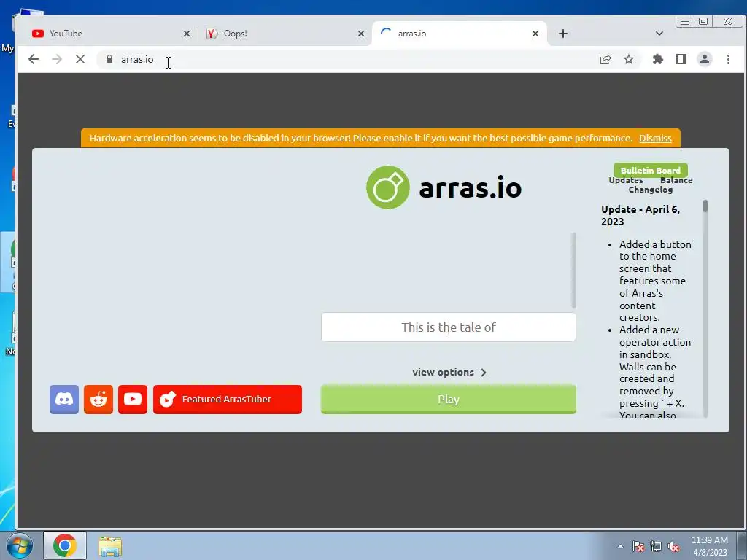
Task: Open the YouTube link icon
Action: pos(133,399)
